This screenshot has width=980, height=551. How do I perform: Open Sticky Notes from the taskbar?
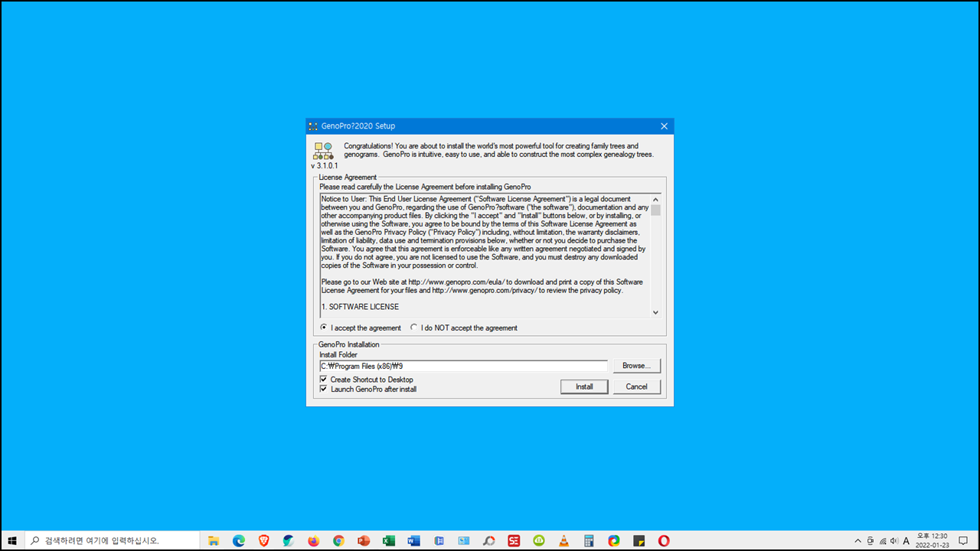(639, 540)
